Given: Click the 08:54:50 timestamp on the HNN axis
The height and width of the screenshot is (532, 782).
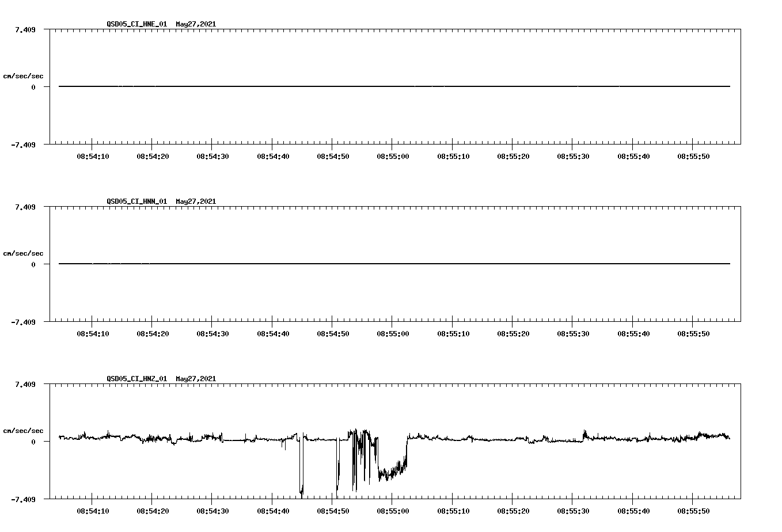Looking at the screenshot, I should tap(332, 332).
